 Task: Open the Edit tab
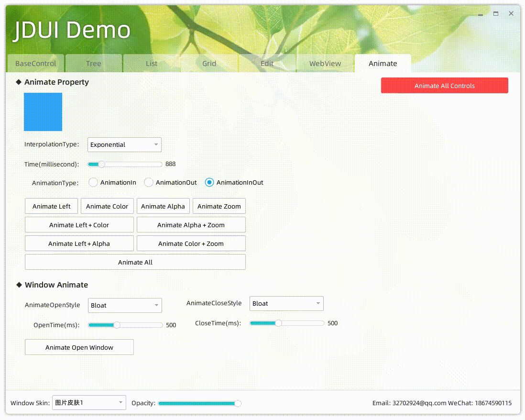(267, 63)
